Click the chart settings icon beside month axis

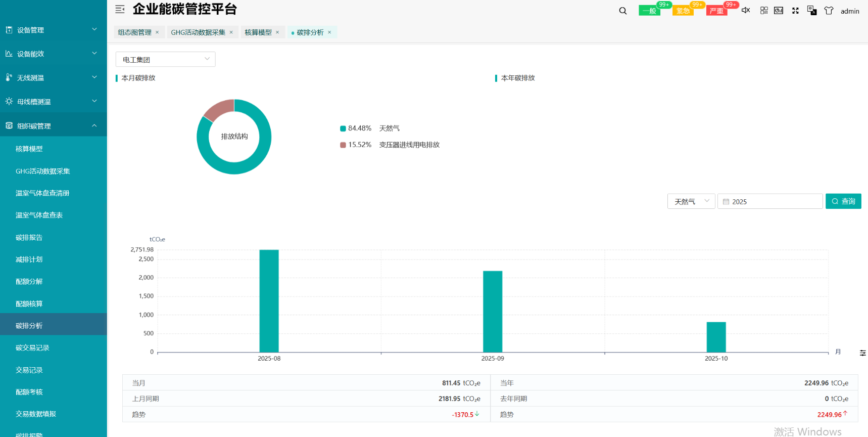(862, 353)
